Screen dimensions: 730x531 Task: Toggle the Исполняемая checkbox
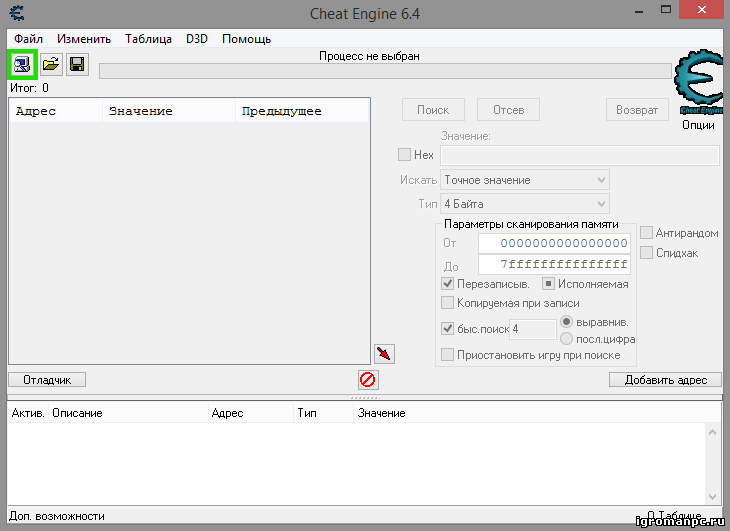548,283
